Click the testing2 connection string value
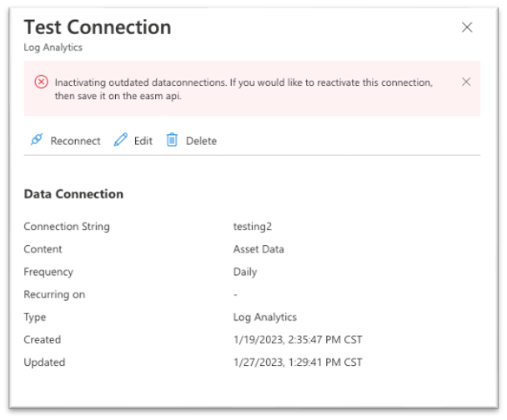The image size is (507, 420). [x=253, y=227]
